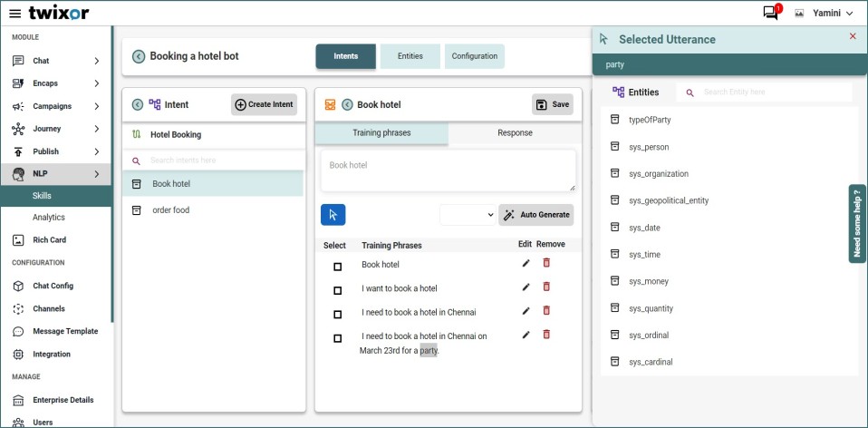The width and height of the screenshot is (868, 428).
Task: Switch to the Entities tab
Action: [x=410, y=56]
